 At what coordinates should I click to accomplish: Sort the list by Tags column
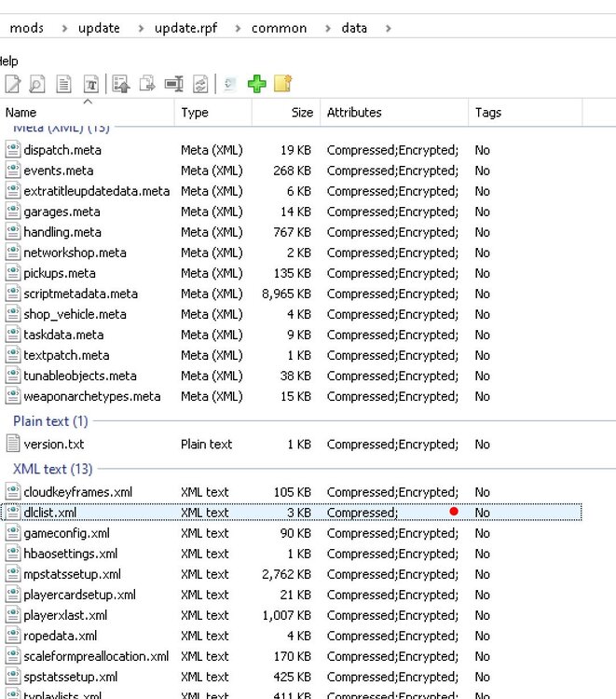point(526,113)
